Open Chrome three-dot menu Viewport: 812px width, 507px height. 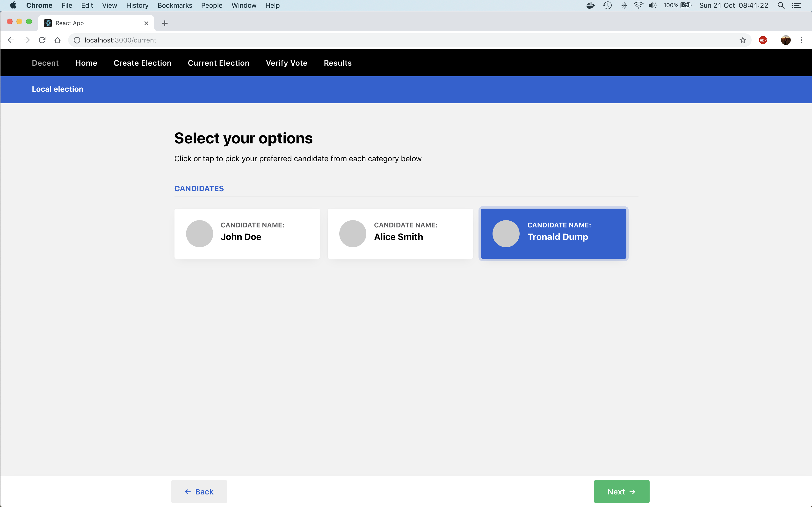pos(801,40)
